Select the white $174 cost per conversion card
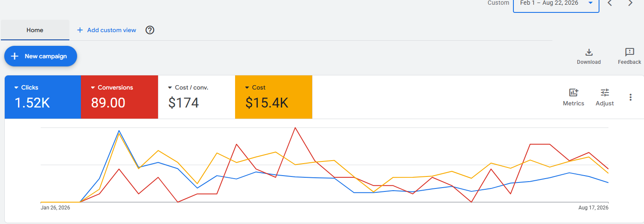 197,97
